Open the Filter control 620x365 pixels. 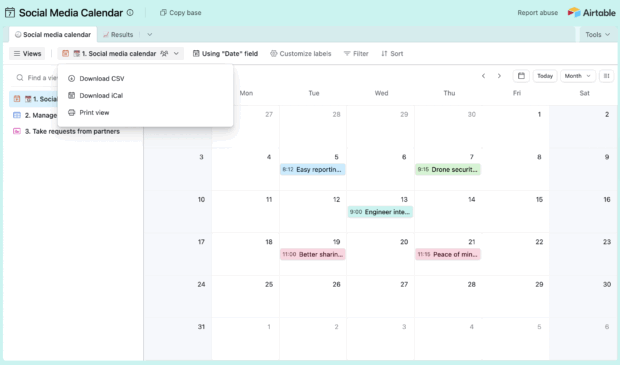point(356,53)
